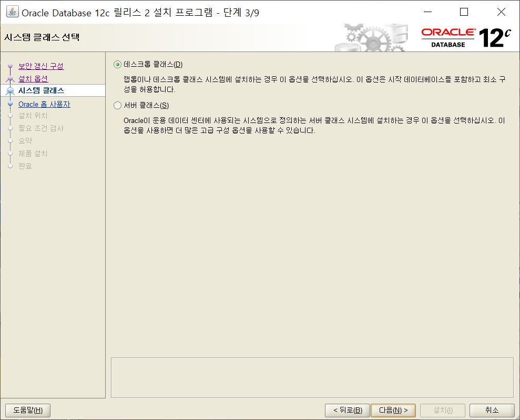Select the 서버 클래스 radio button
The height and width of the screenshot is (420, 520).
coord(117,105)
